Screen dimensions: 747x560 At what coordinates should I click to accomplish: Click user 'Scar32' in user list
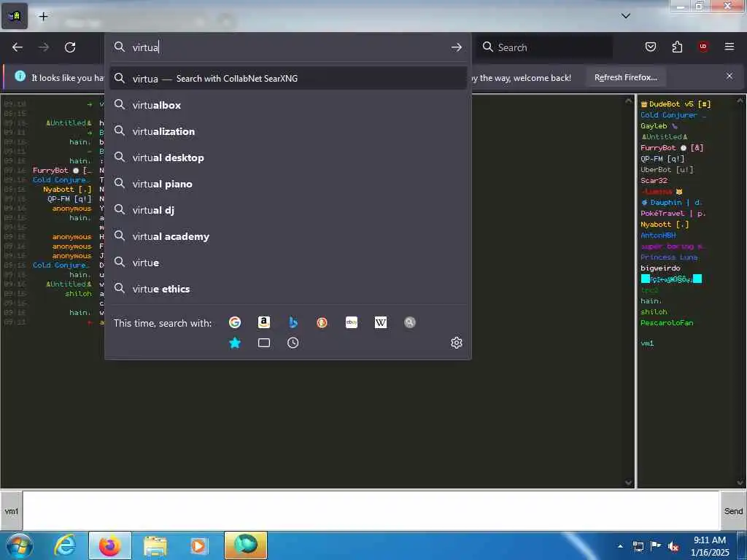(x=654, y=181)
